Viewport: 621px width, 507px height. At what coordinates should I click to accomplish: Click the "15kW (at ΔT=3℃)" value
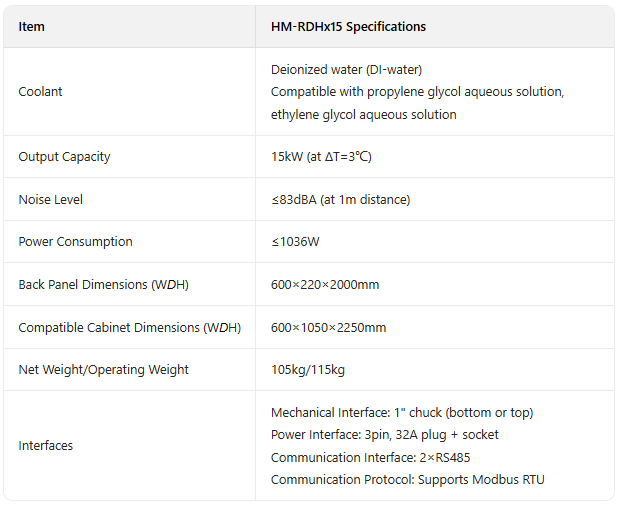[x=321, y=157]
